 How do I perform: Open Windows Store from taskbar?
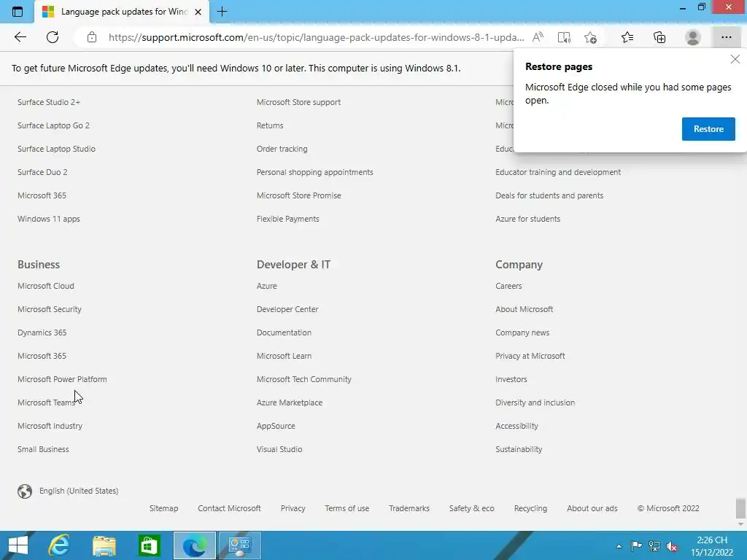coord(149,545)
